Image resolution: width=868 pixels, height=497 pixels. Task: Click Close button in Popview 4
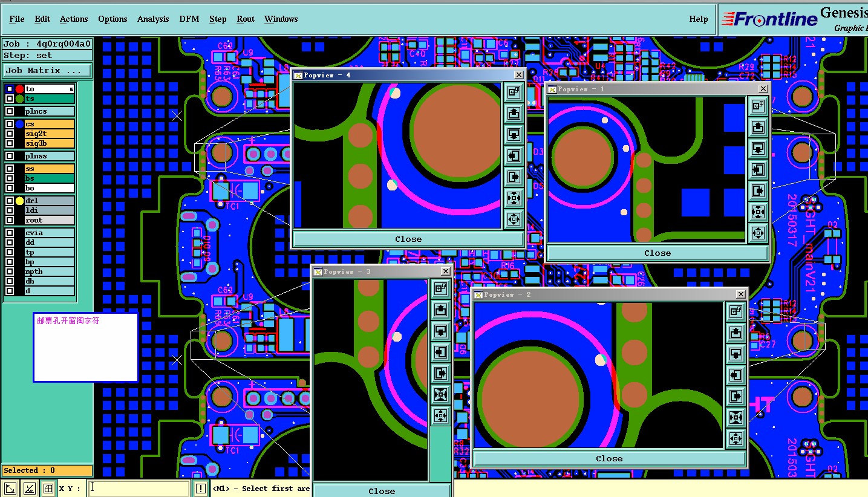408,239
